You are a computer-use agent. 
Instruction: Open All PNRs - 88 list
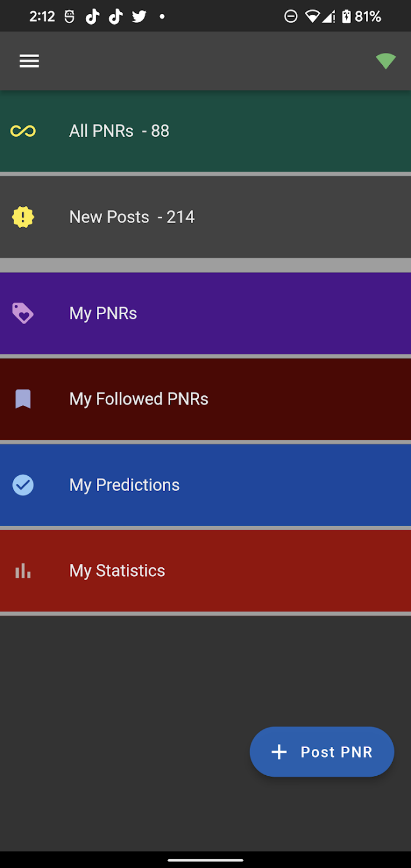206,131
